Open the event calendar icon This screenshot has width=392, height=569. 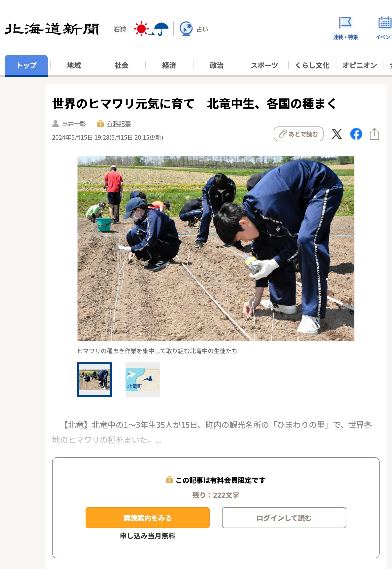point(385,23)
